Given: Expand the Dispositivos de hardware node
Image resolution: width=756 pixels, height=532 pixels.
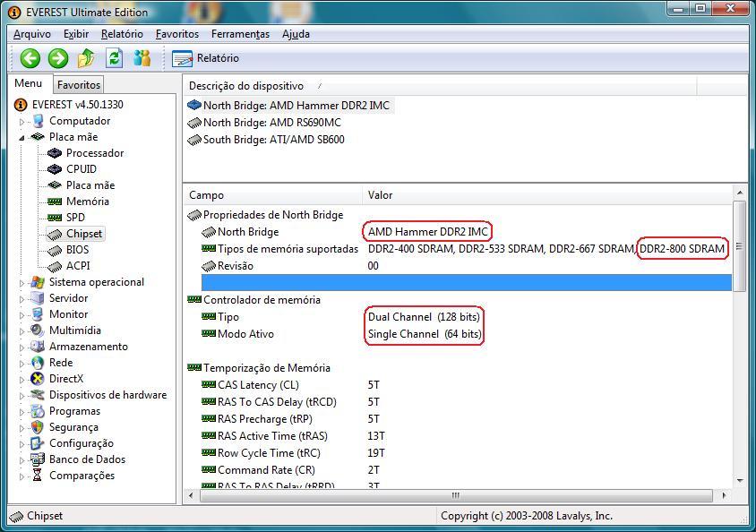Looking at the screenshot, I should (x=21, y=396).
